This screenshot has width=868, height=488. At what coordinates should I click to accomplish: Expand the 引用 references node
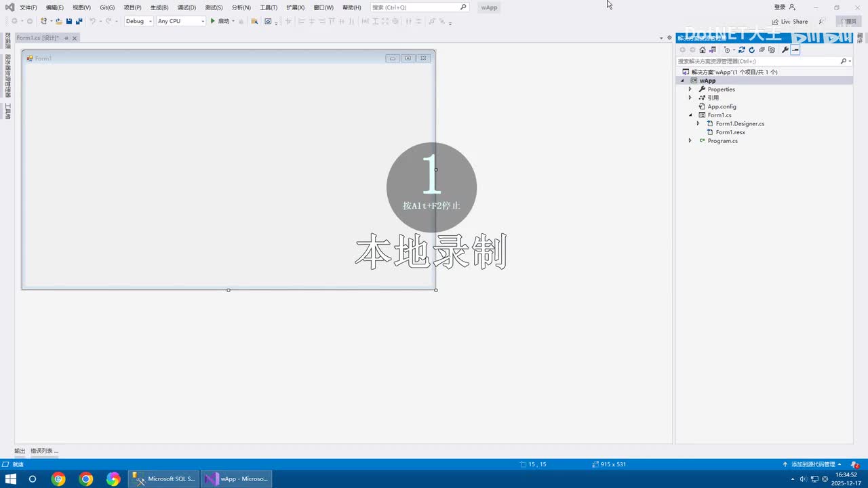[690, 98]
